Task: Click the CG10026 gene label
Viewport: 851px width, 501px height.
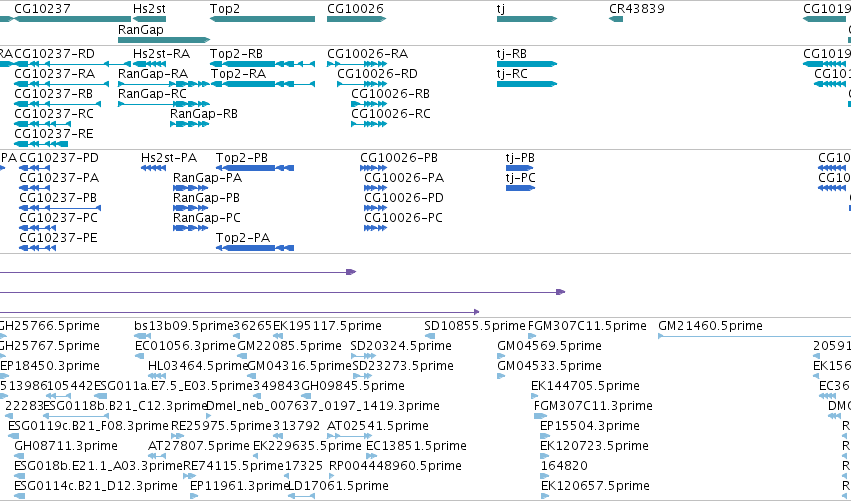Action: pyautogui.click(x=355, y=9)
